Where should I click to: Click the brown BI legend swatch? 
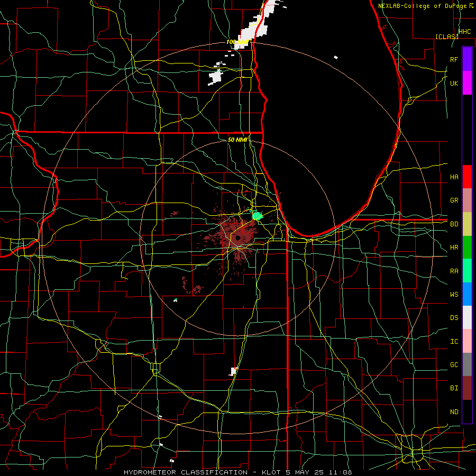pos(467,388)
